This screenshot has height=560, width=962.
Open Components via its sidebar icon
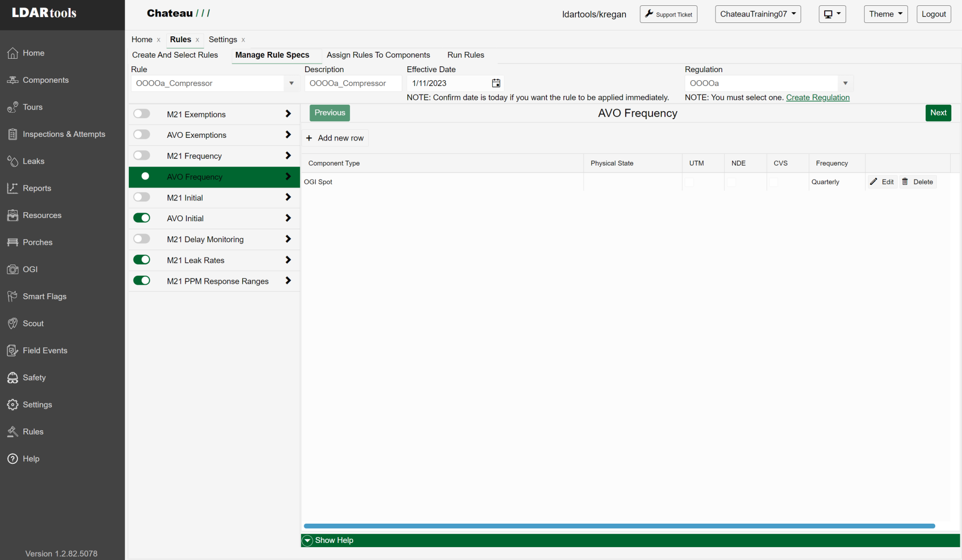(x=12, y=80)
